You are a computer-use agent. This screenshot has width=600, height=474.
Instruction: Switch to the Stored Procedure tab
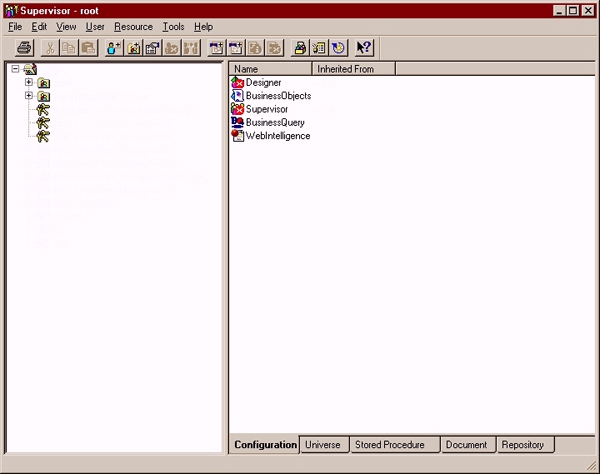[389, 445]
